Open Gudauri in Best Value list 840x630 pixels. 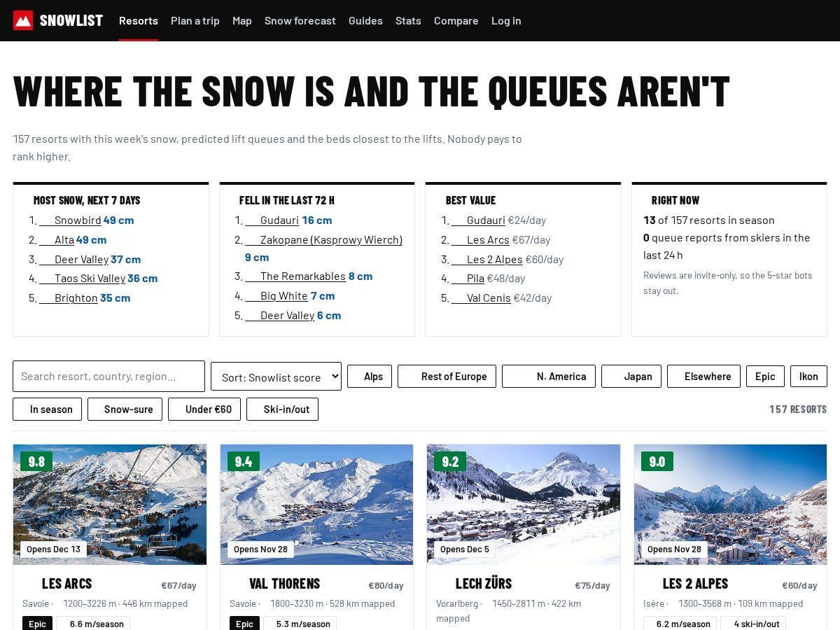pos(478,220)
